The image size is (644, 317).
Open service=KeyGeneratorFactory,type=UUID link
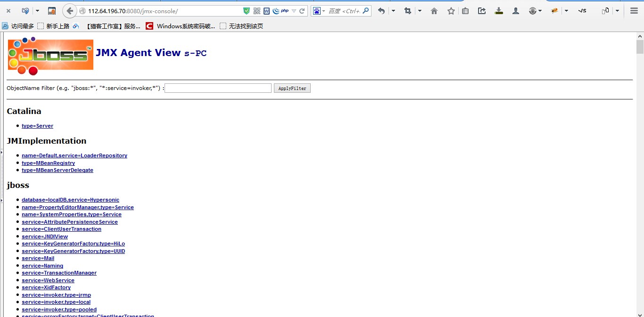click(73, 251)
